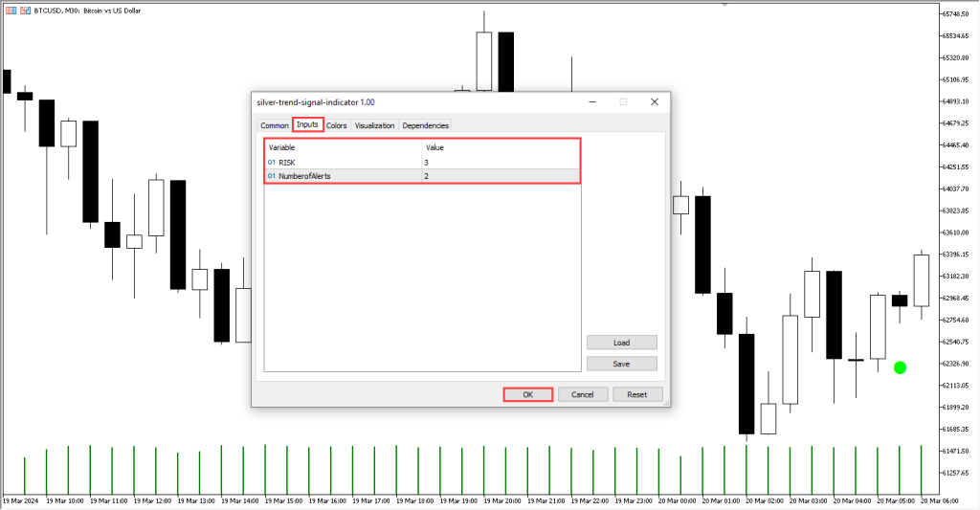
Task: Click the integer type icon beside RISK
Action: pyautogui.click(x=271, y=163)
